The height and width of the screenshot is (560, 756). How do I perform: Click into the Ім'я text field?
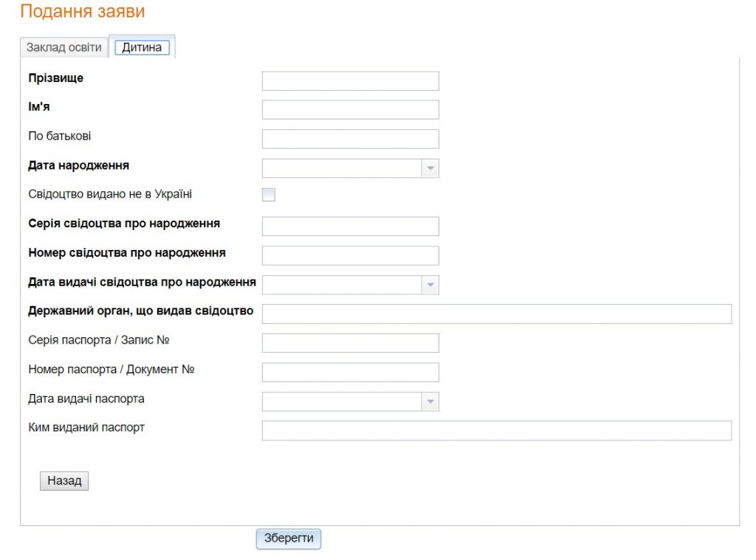pyautogui.click(x=350, y=110)
